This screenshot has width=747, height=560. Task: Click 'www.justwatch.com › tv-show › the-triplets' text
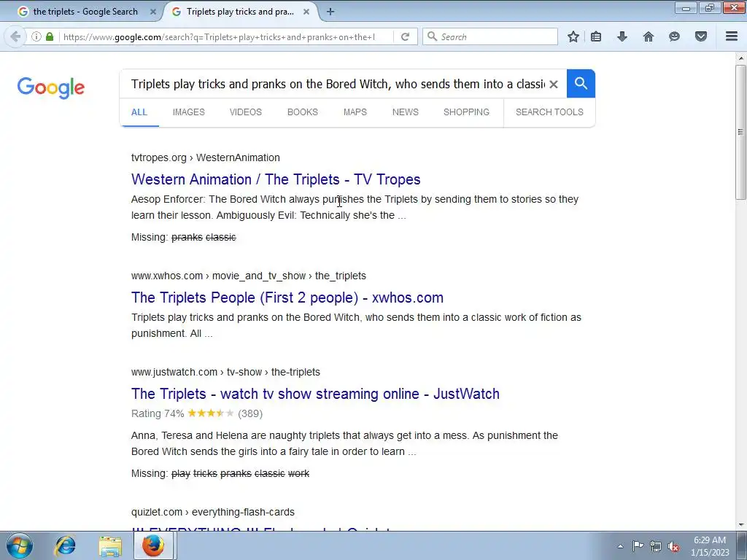[225, 372]
